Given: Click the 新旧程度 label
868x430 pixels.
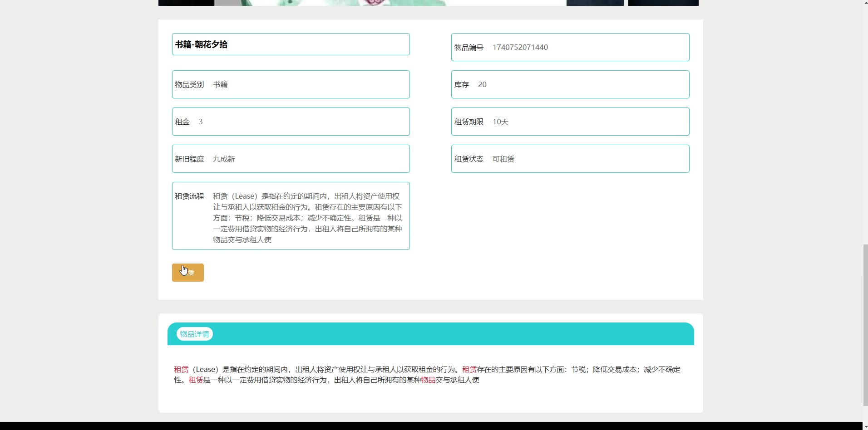Looking at the screenshot, I should click(x=189, y=159).
